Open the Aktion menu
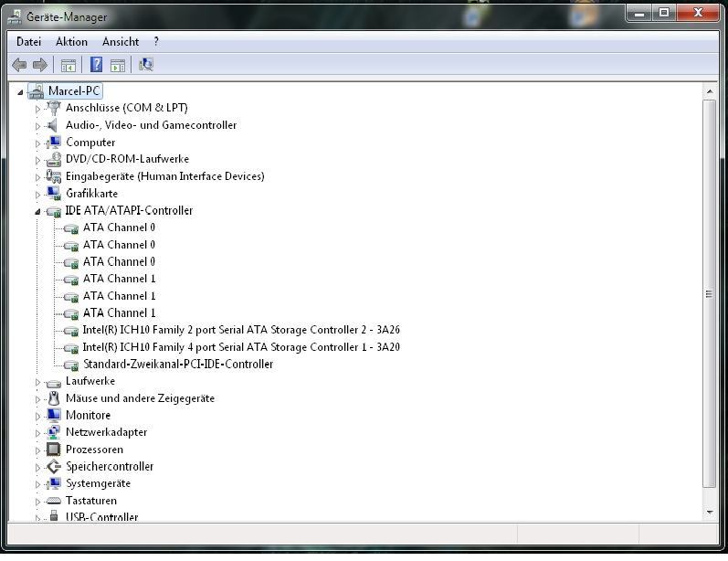The height and width of the screenshot is (561, 728). [x=71, y=42]
